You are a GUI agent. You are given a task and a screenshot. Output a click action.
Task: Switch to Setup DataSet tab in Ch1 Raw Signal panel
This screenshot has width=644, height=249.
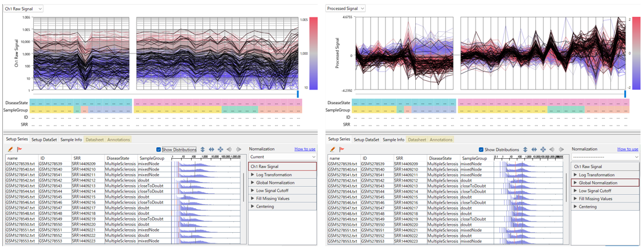[x=44, y=140]
